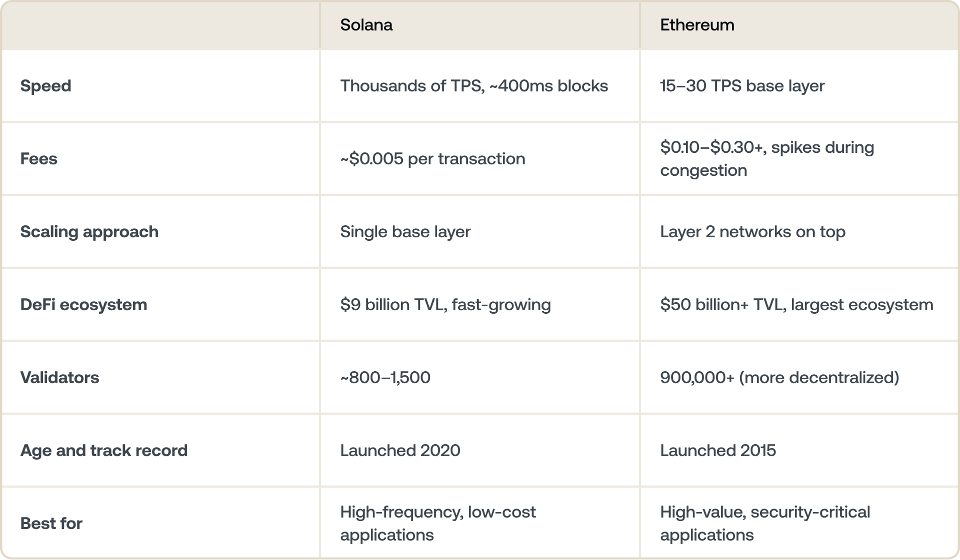Click the ~$0.005 per transaction cell
The height and width of the screenshot is (560, 960).
coord(432,159)
